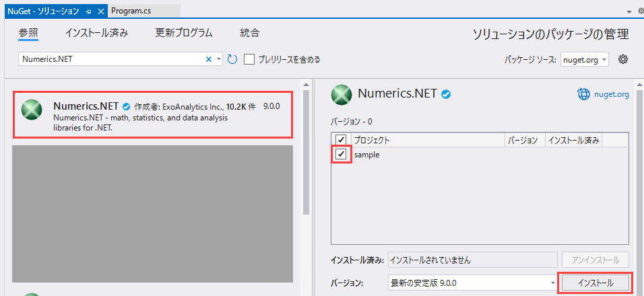644x296 pixels.
Task: Click scroll-up arrow of details pane
Action: [x=639, y=85]
